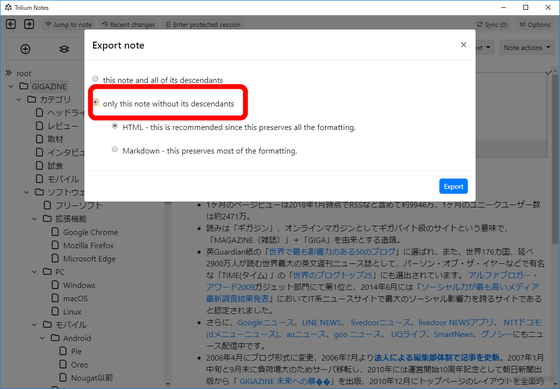560x389 pixels.
Task: Click the Trilium Notes app icon in title bar
Action: click(8, 7)
